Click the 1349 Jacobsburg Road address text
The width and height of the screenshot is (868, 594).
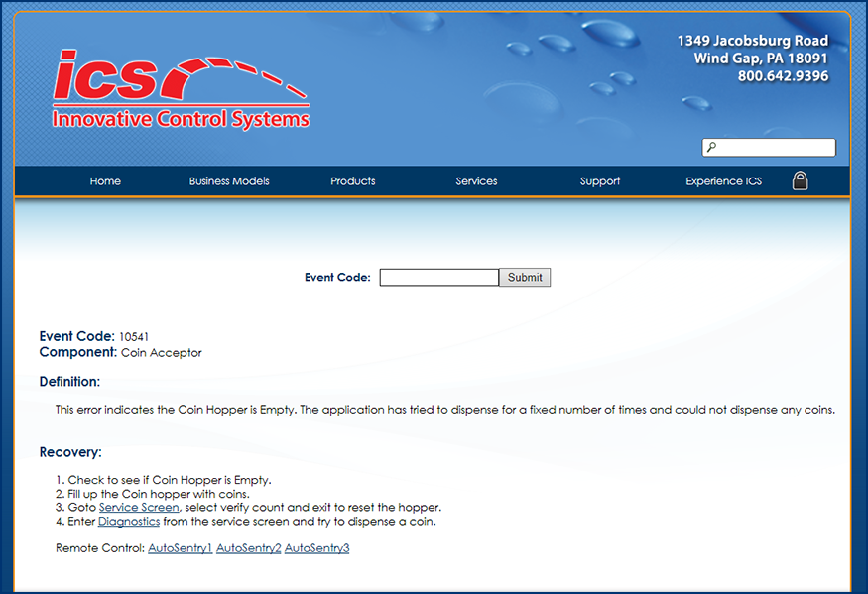(752, 41)
